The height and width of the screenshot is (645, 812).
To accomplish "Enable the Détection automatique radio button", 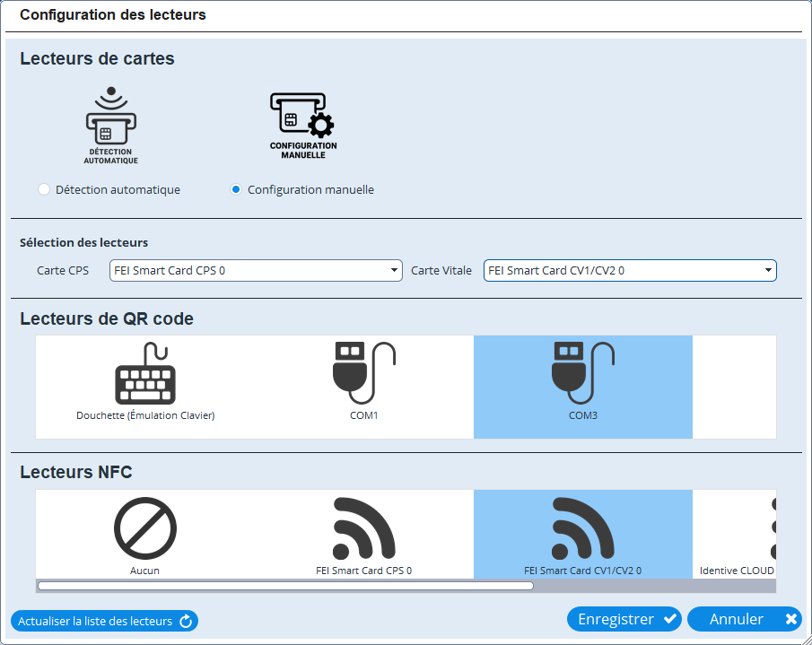I will coord(43,189).
